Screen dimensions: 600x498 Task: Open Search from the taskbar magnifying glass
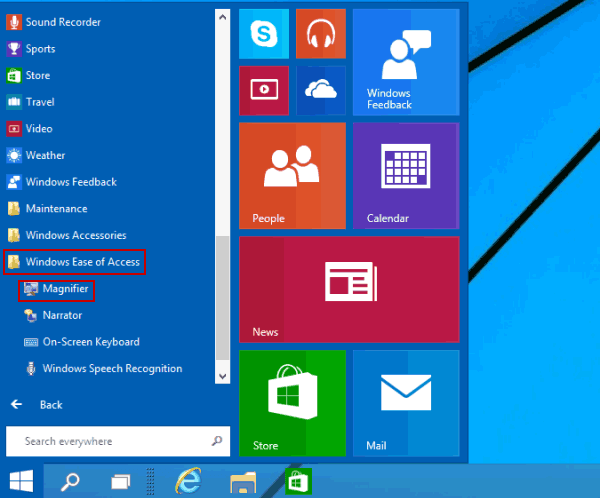[70, 482]
